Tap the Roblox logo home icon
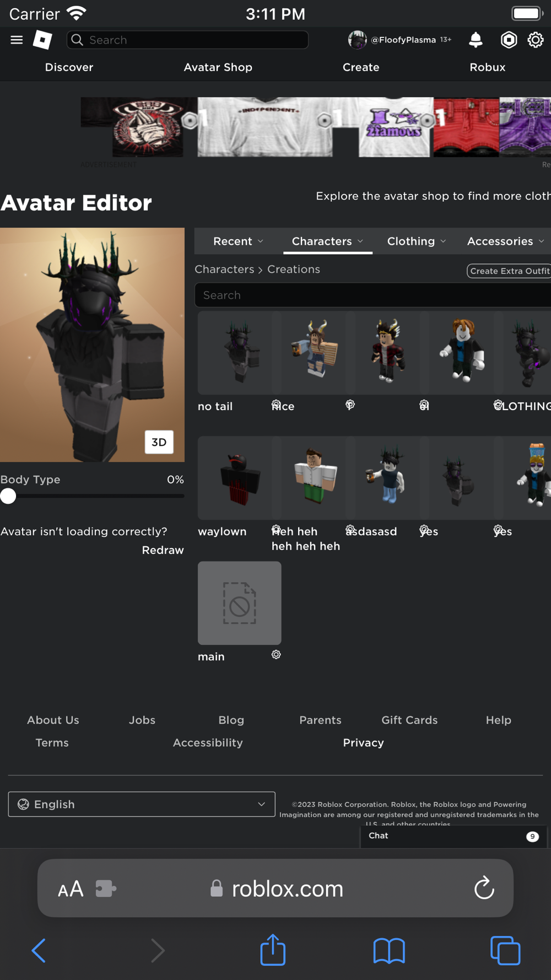The width and height of the screenshot is (551, 980). (x=42, y=40)
